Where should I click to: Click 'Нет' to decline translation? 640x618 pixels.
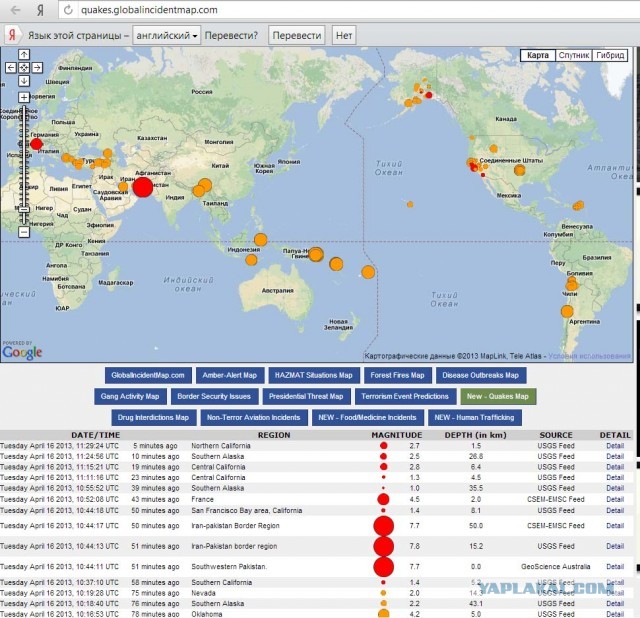click(344, 36)
